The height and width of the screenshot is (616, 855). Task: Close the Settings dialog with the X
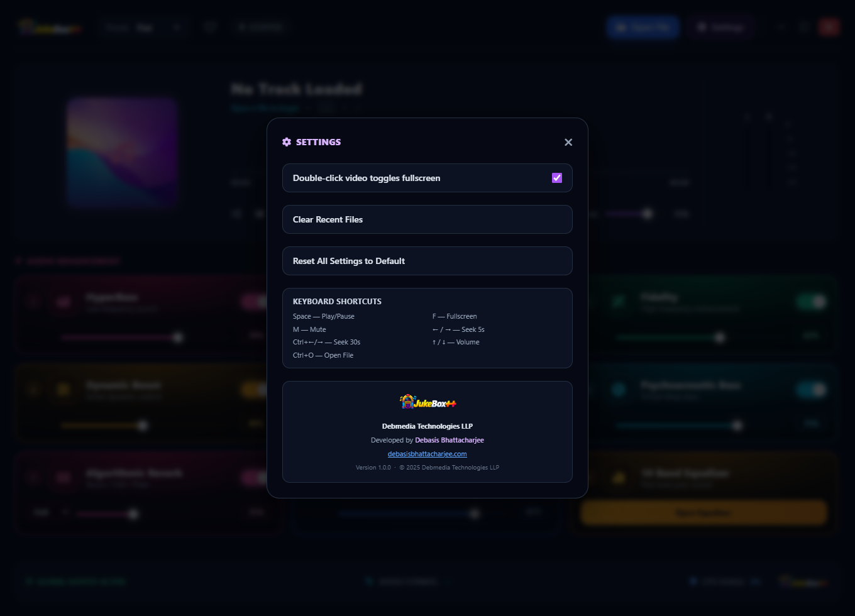pyautogui.click(x=568, y=142)
